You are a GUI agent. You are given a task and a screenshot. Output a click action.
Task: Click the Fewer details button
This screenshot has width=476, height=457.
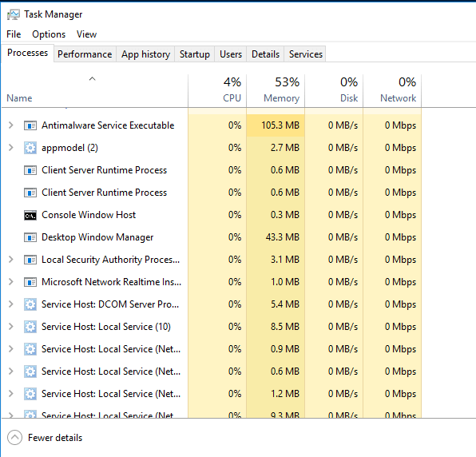[x=45, y=438]
